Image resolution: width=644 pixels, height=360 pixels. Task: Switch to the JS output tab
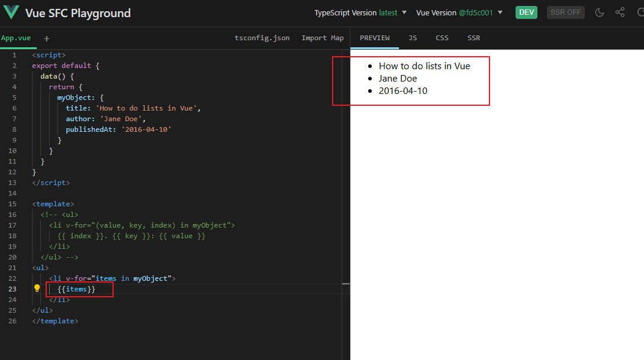[413, 38]
